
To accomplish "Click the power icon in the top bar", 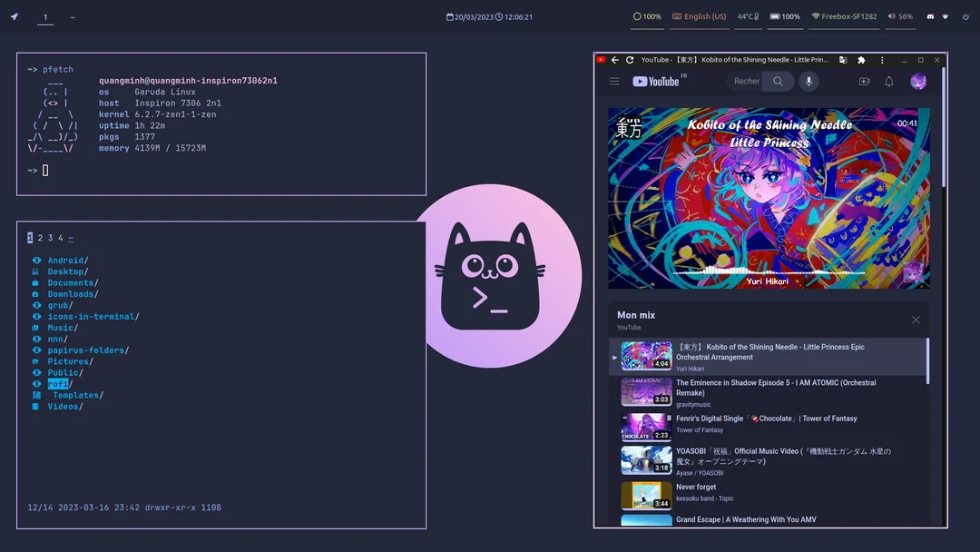I will click(x=966, y=17).
